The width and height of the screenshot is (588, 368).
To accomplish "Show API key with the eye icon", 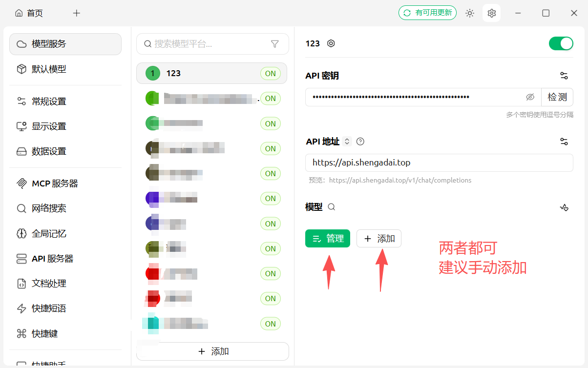I will 530,97.
